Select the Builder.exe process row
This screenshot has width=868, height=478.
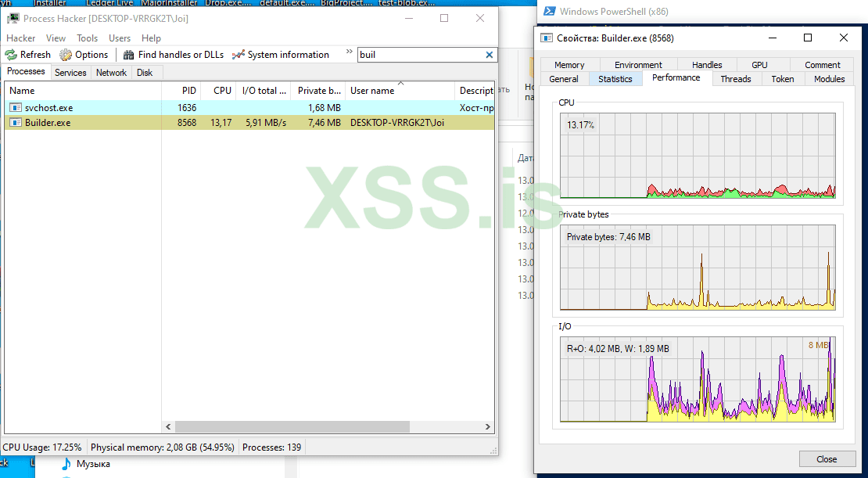point(249,122)
